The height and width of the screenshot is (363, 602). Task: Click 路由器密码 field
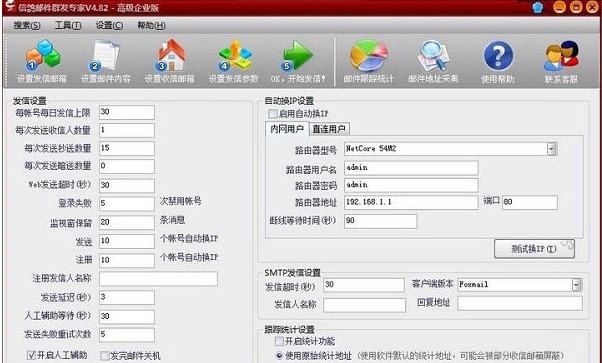411,185
